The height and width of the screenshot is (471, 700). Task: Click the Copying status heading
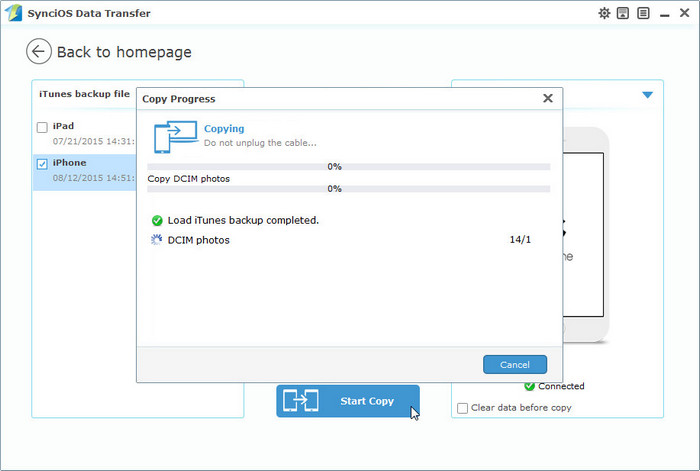coord(224,129)
